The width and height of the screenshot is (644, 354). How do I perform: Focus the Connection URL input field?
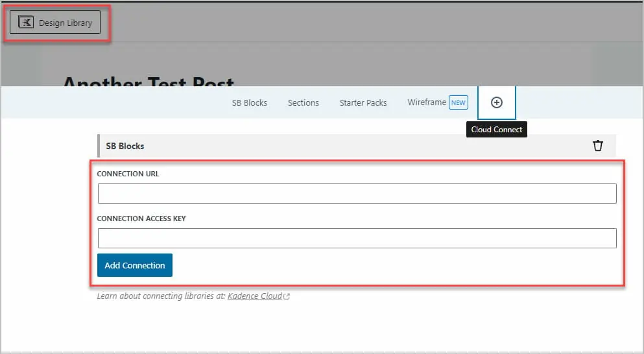(x=357, y=193)
